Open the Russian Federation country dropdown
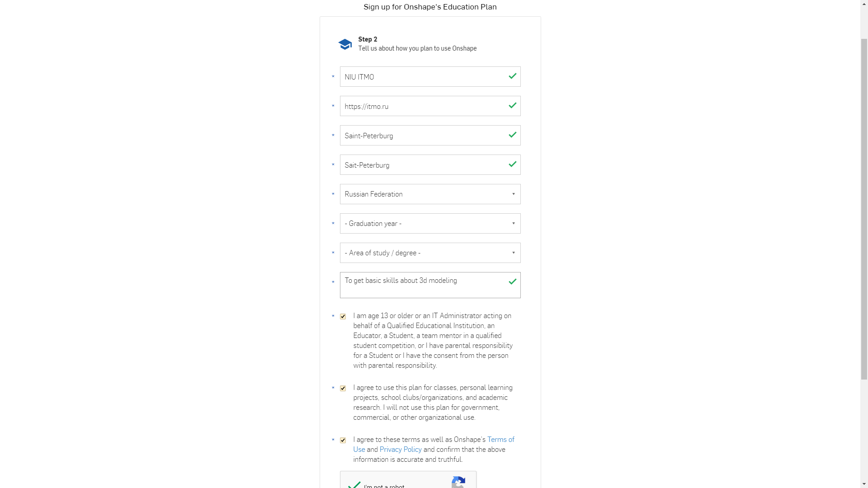868x488 pixels. coord(430,194)
